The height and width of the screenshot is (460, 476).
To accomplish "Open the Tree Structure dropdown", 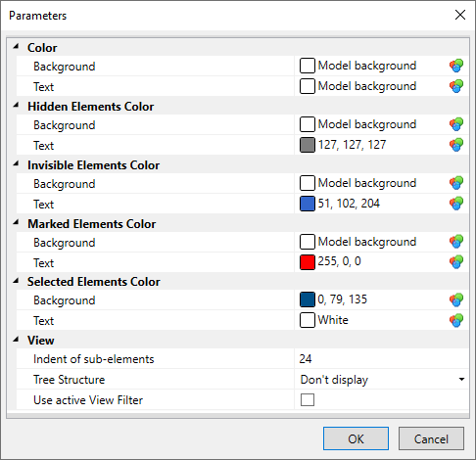I will [x=461, y=379].
